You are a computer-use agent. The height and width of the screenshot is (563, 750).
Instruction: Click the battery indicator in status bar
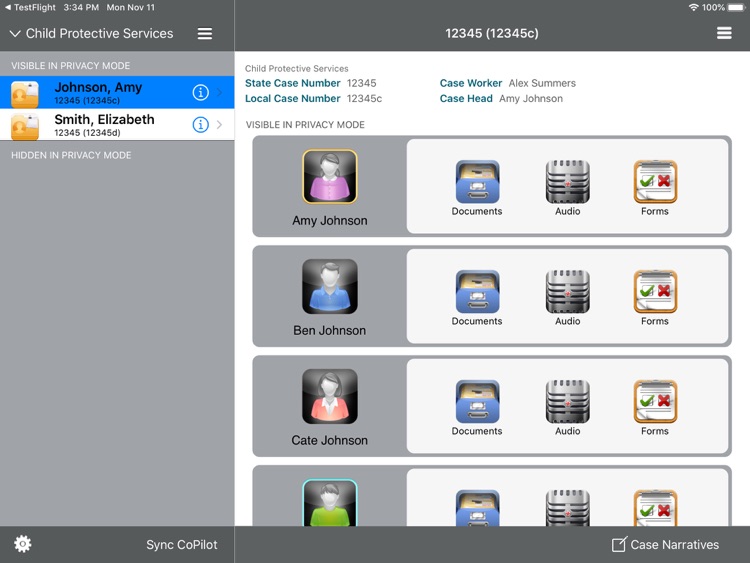(x=736, y=7)
